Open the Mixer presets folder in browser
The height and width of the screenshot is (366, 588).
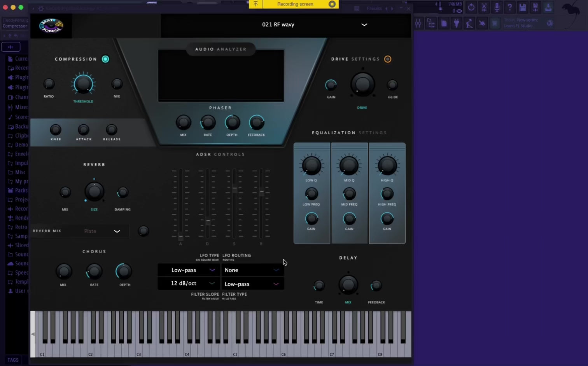point(17,107)
